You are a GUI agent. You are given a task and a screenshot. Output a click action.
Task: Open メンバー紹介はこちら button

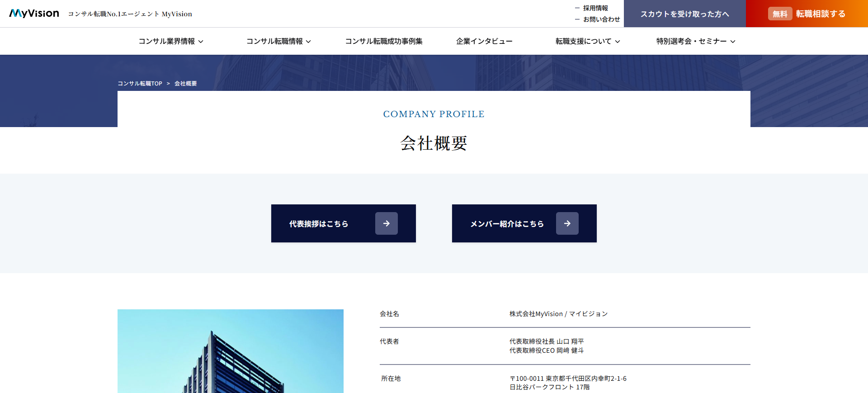pyautogui.click(x=524, y=223)
